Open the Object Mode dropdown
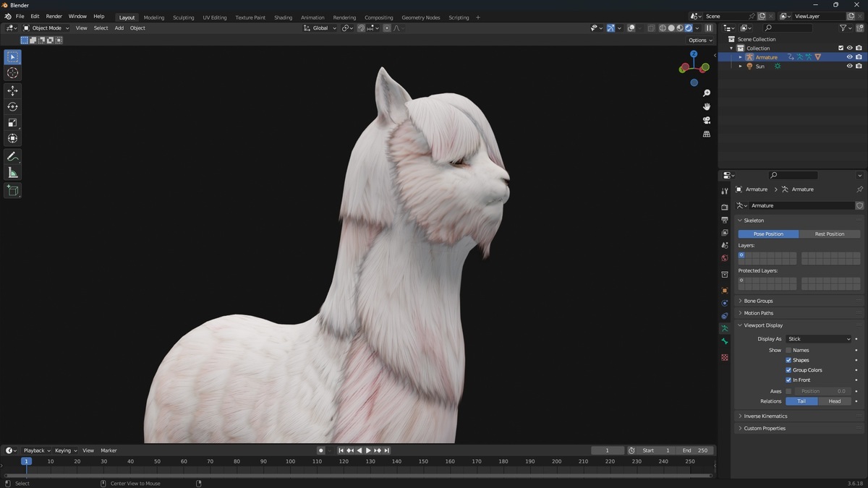868x488 pixels. point(46,28)
